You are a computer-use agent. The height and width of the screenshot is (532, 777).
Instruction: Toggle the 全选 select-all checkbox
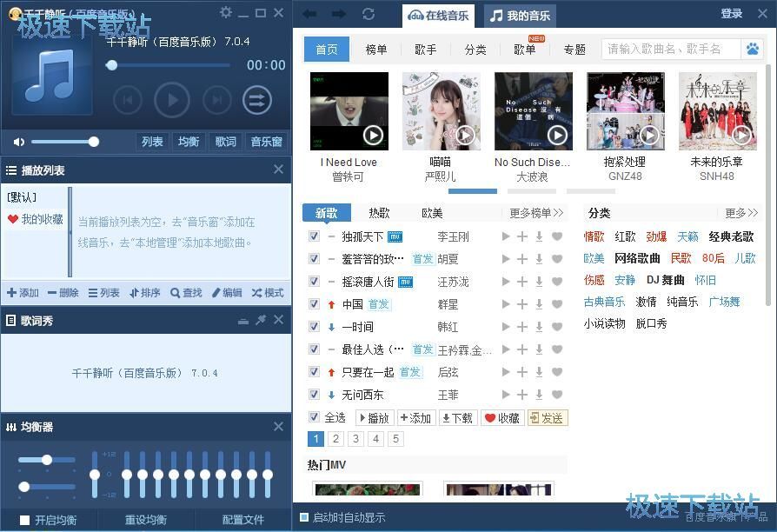[314, 417]
